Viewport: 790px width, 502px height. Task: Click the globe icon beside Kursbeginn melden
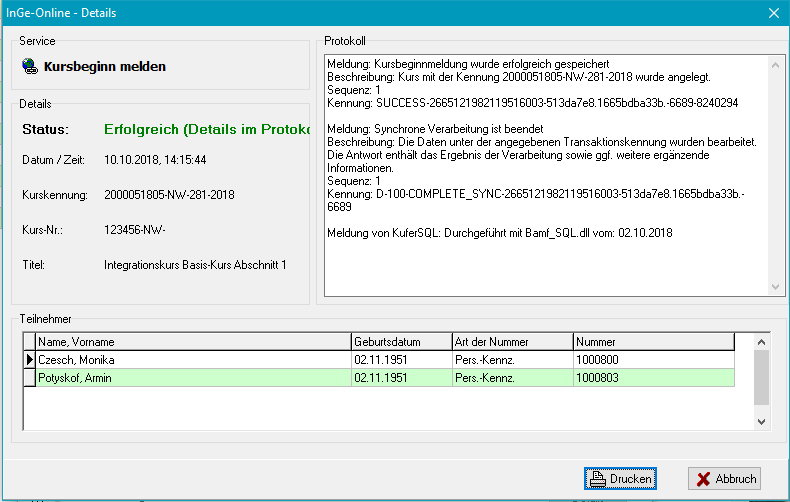pyautogui.click(x=30, y=66)
